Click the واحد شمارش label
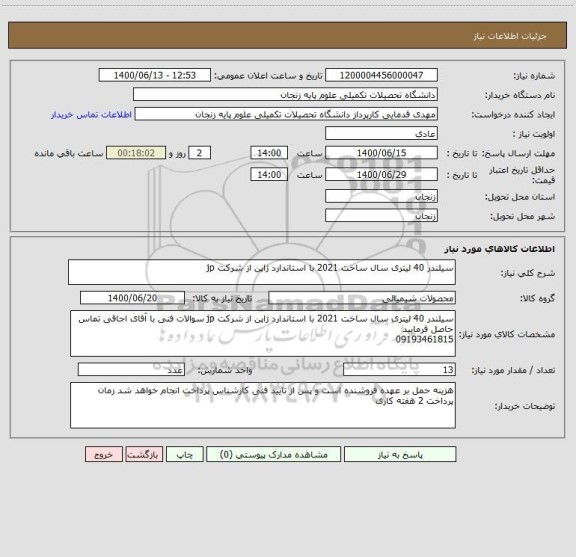This screenshot has width=576, height=557. 225,371
